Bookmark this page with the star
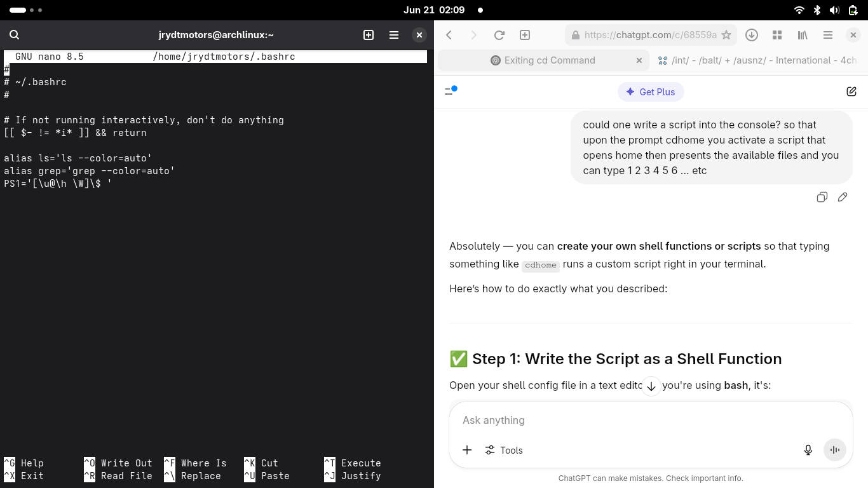 tap(726, 35)
